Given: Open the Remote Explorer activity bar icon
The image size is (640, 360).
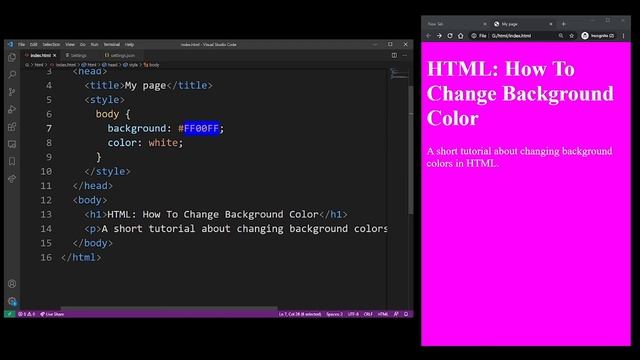Looking at the screenshot, I should coord(12,144).
